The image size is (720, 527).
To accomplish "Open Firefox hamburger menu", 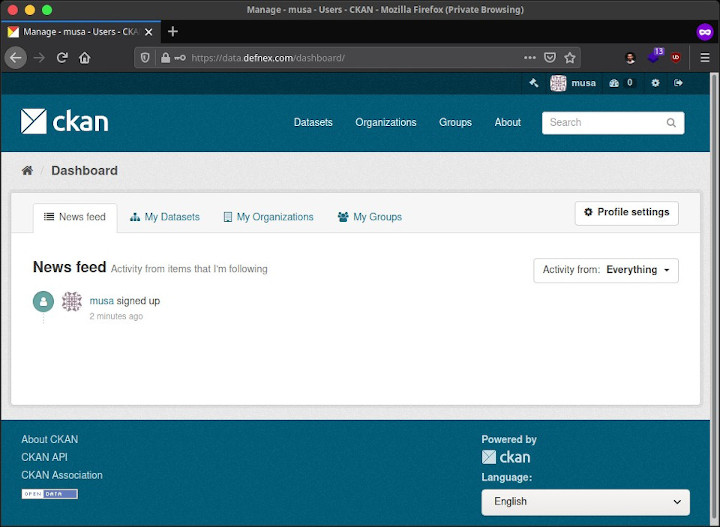I will click(x=705, y=57).
